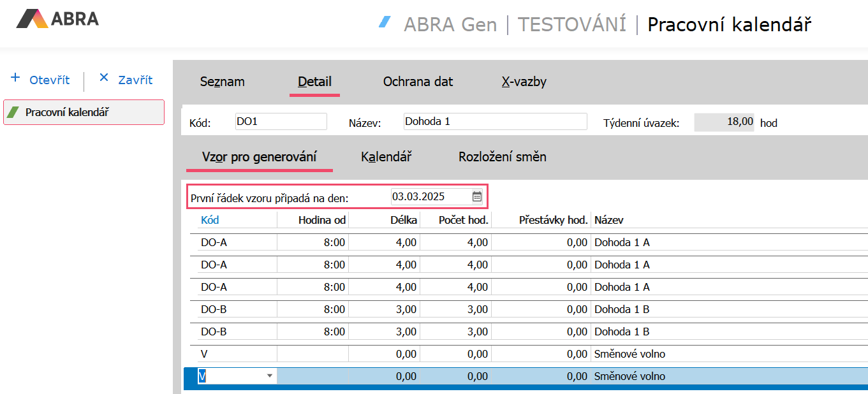
Task: Go to the X-vazby tab
Action: [524, 82]
